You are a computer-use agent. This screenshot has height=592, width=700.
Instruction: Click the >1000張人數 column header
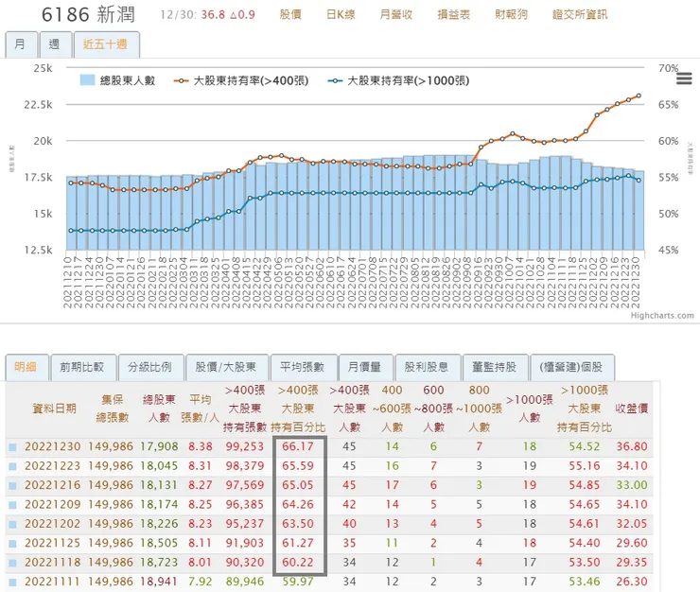tap(530, 409)
